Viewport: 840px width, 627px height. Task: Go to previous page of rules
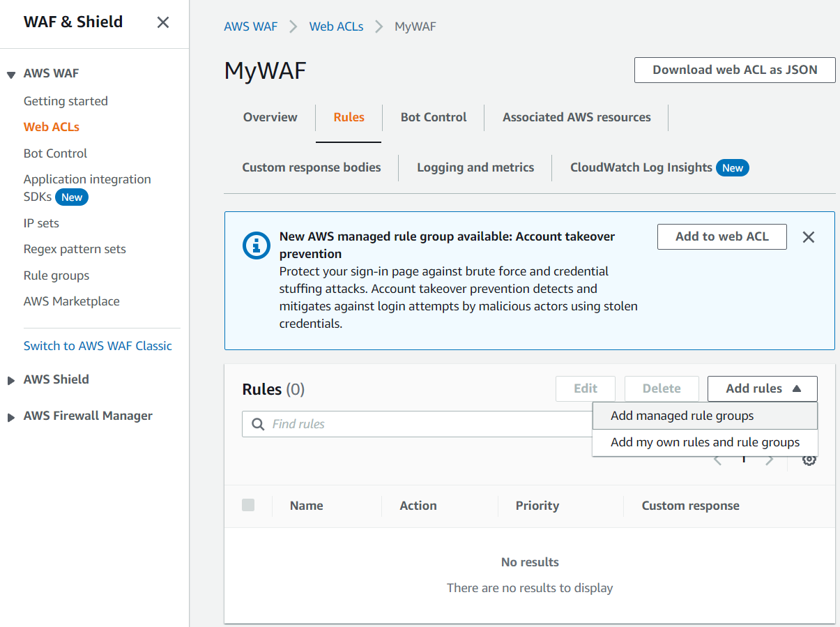718,460
